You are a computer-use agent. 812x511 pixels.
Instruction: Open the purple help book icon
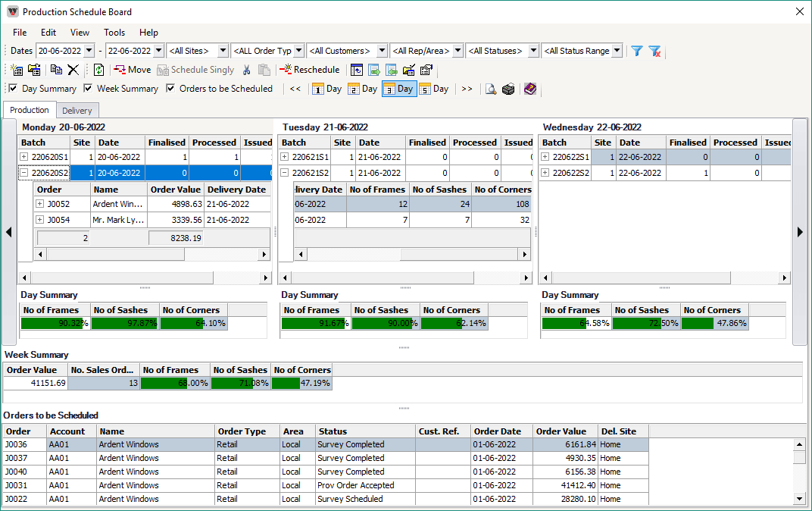tap(529, 89)
